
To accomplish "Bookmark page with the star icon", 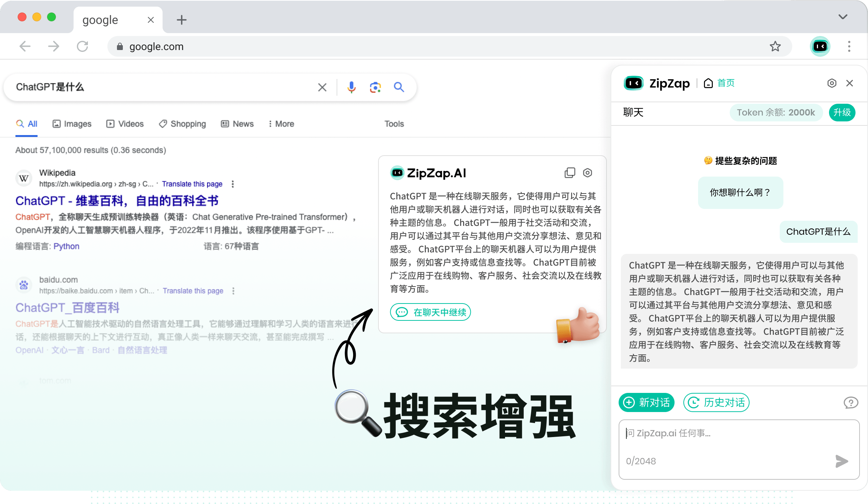I will click(x=775, y=46).
